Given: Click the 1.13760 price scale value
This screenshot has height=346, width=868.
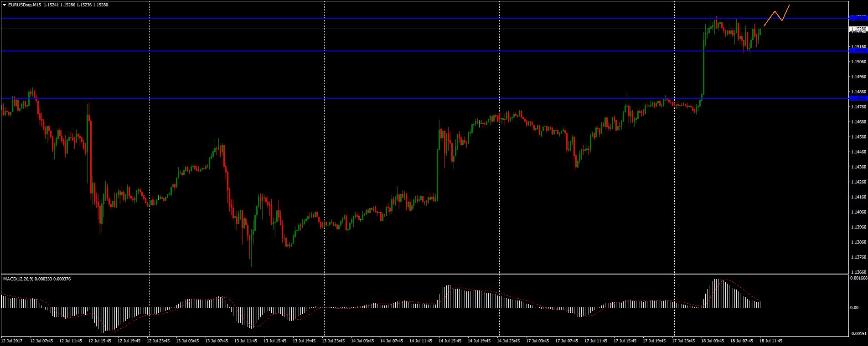Looking at the screenshot, I should point(858,257).
